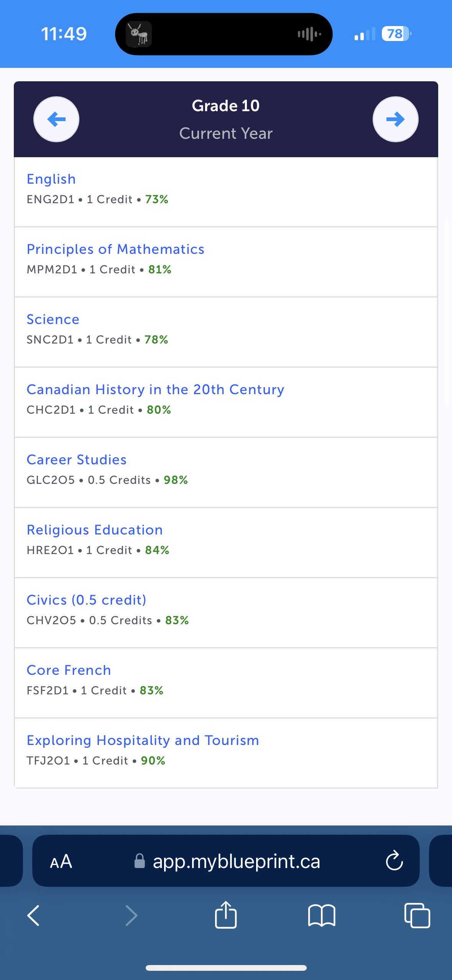Tap the battery indicator in status bar
Viewport: 452px width, 980px height.
pos(396,34)
